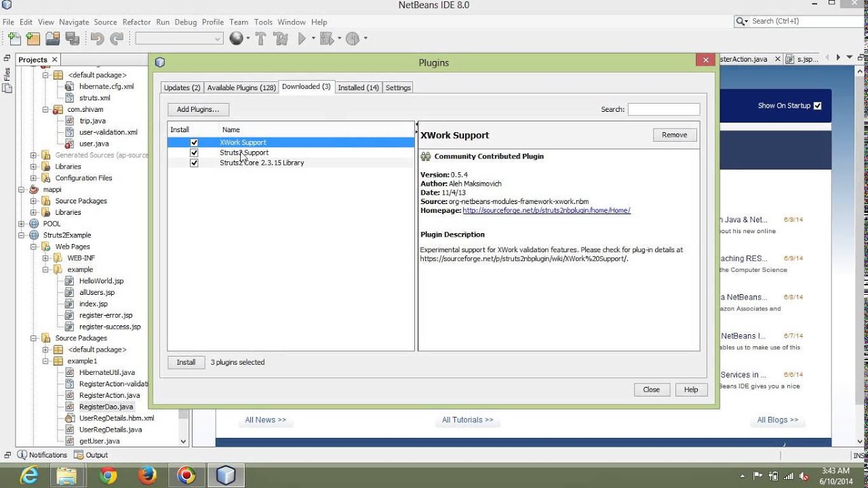Open the Tools menu
The image size is (868, 488).
(263, 22)
